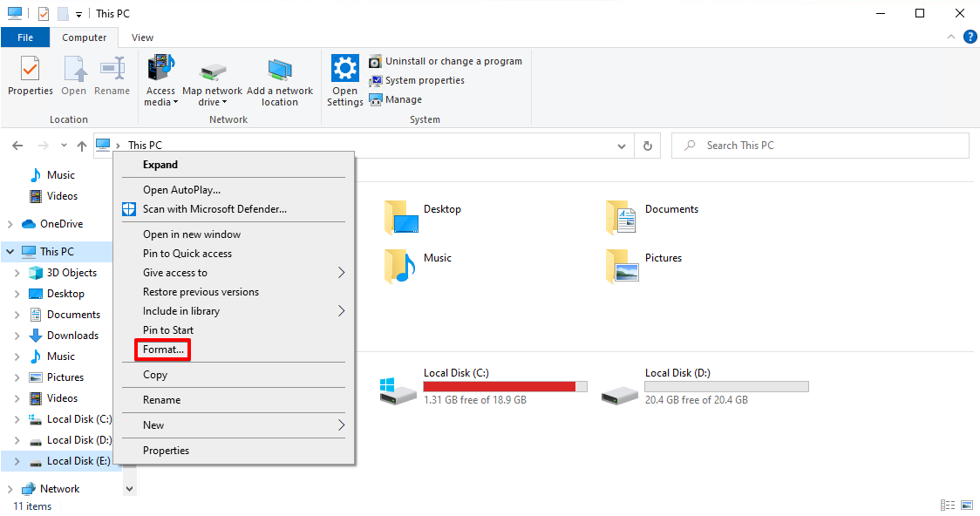The image size is (980, 516).
Task: Open the address bar history dropdown
Action: coord(622,146)
